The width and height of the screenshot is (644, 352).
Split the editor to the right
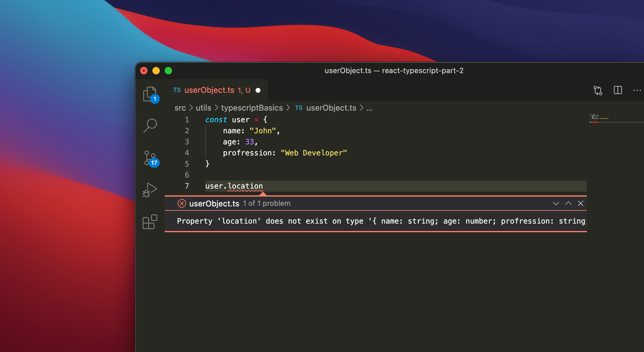coord(618,90)
